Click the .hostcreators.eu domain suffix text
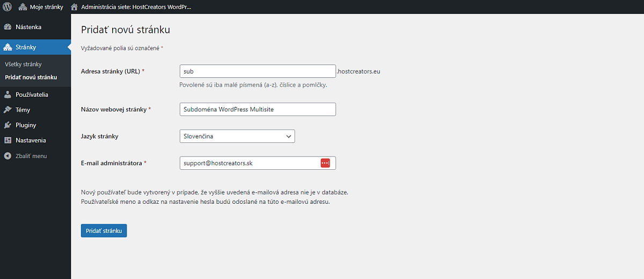 (358, 71)
